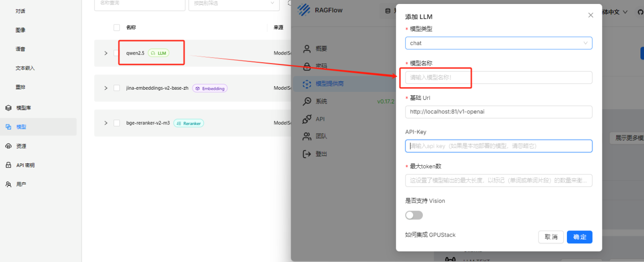Select 对话 in left sidebar
This screenshot has height=262, width=644.
pos(20,11)
